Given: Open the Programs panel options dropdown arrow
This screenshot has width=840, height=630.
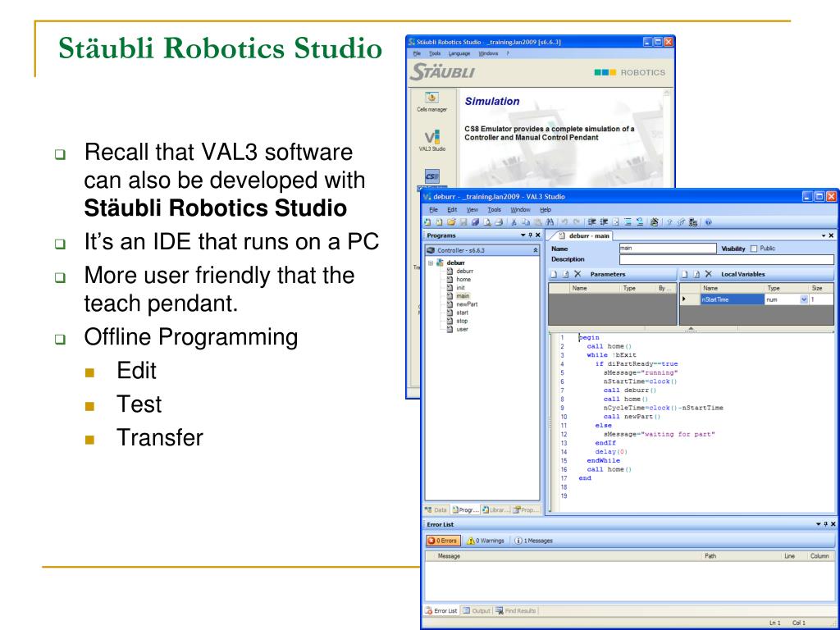Looking at the screenshot, I should pyautogui.click(x=523, y=235).
